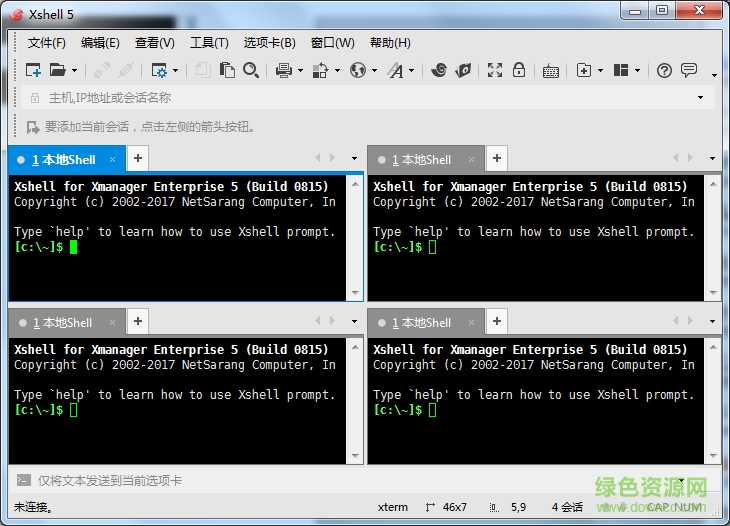The width and height of the screenshot is (730, 526).
Task: Open the address bar history dropdown
Action: coord(700,98)
